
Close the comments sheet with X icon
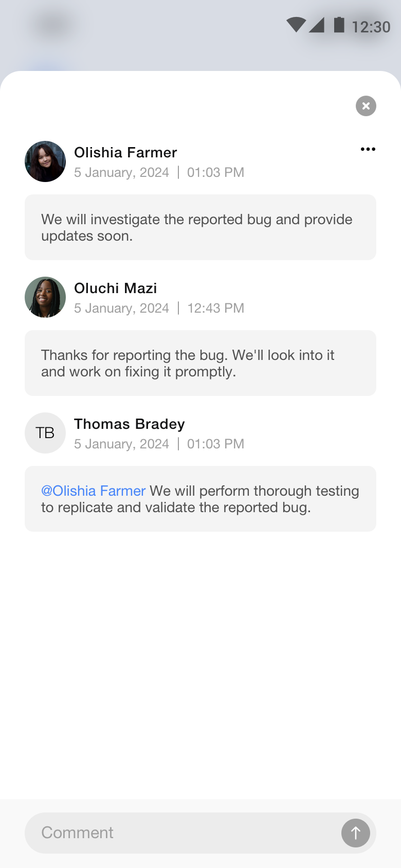(x=366, y=106)
